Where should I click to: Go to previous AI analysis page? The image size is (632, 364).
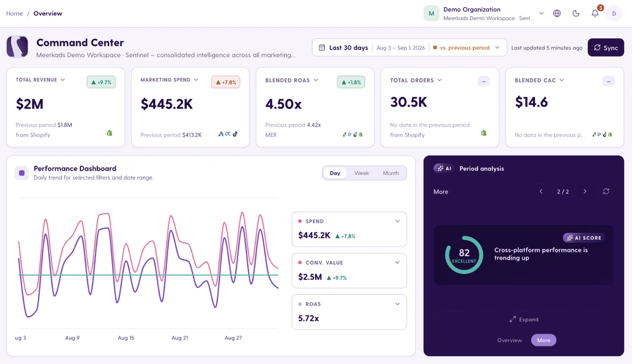pyautogui.click(x=541, y=191)
